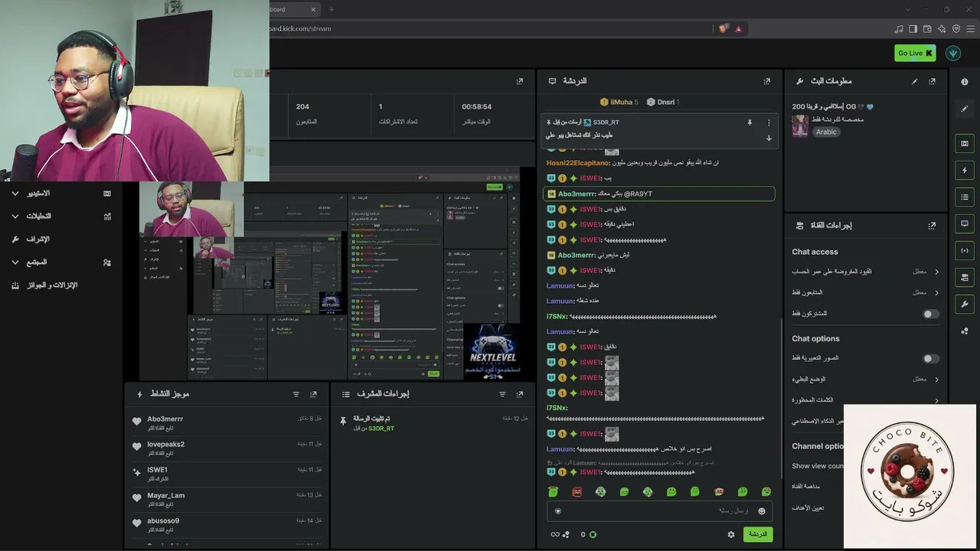Image resolution: width=980 pixels, height=551 pixels.
Task: Toggle the channel actions icon in right sidebar
Action: [965, 277]
